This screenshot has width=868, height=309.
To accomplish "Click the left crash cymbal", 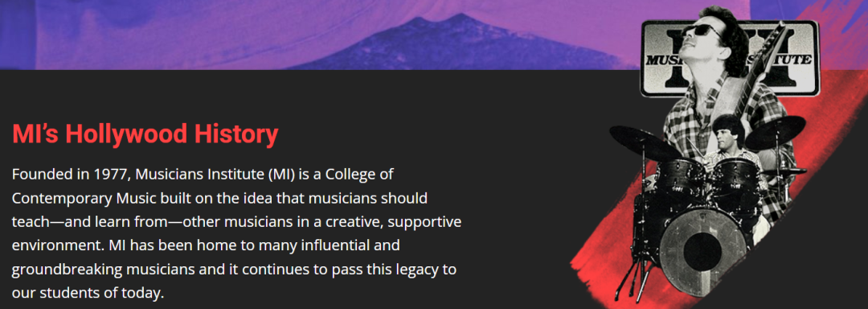I will tap(646, 141).
